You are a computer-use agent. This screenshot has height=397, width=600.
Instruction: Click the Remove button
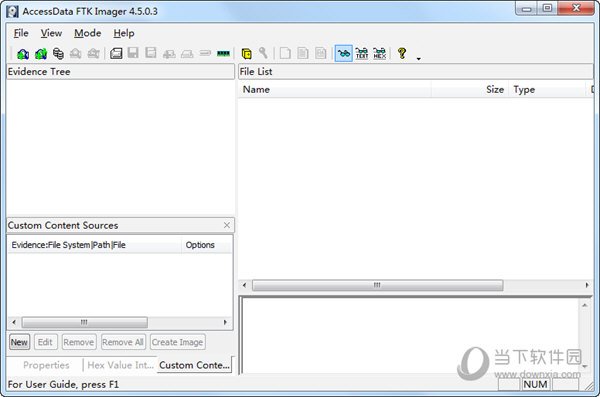point(78,342)
